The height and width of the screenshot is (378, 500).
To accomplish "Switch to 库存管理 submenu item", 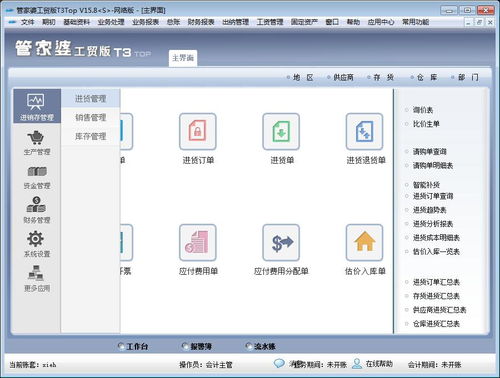I will pos(90,136).
